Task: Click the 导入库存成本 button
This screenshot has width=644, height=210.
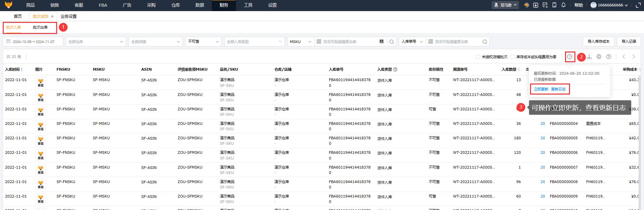Action: pyautogui.click(x=598, y=41)
